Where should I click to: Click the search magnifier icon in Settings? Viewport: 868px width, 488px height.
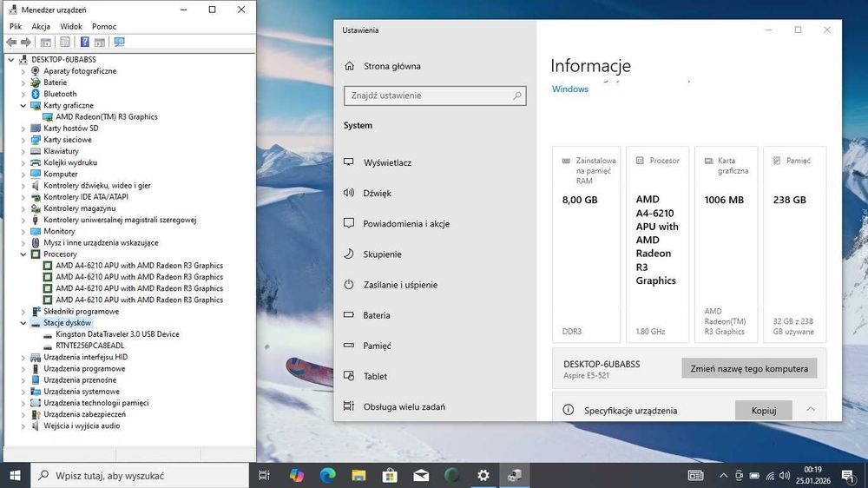[x=517, y=96]
